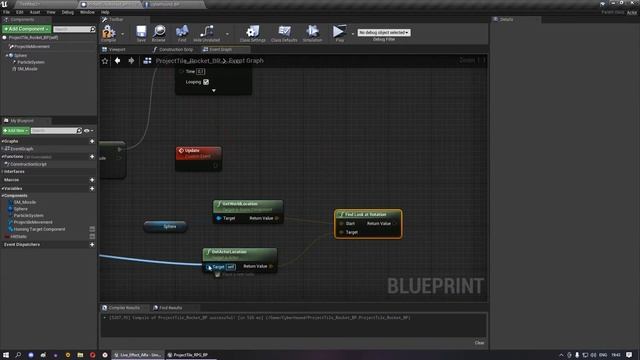The height and width of the screenshot is (360, 640).
Task: Toggle Hide Unrelated nodes toolbar icon
Action: tap(207, 32)
